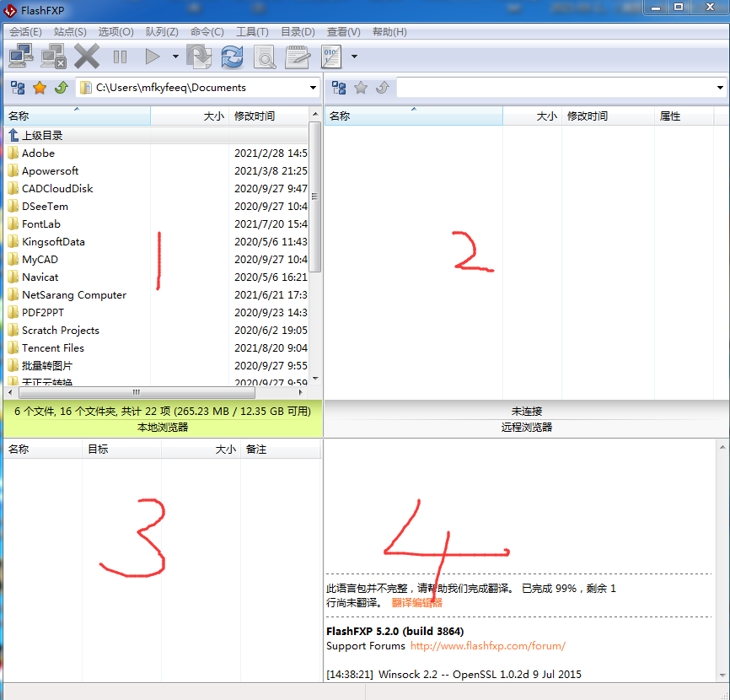This screenshot has height=700, width=730.
Task: Open the 队列(Z) menu
Action: [162, 32]
